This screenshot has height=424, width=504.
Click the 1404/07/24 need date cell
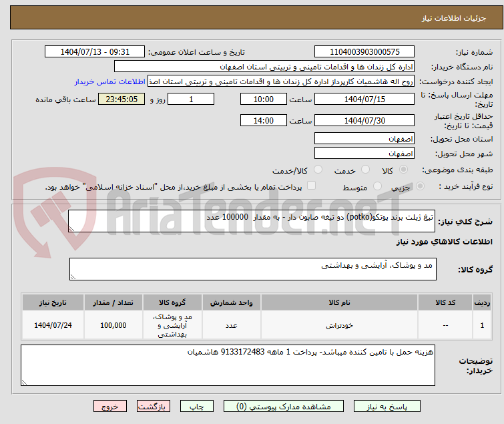click(x=53, y=325)
